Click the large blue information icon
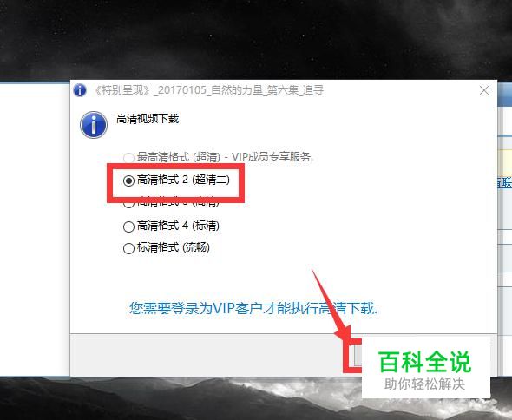 94,125
